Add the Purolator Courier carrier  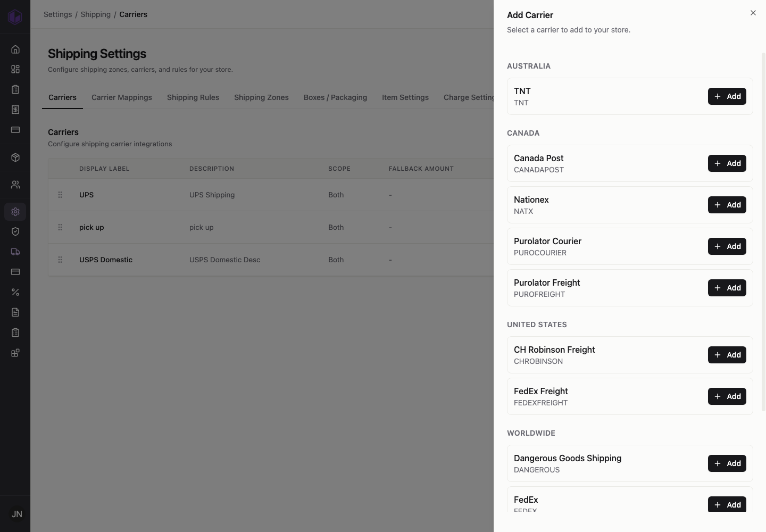(727, 246)
